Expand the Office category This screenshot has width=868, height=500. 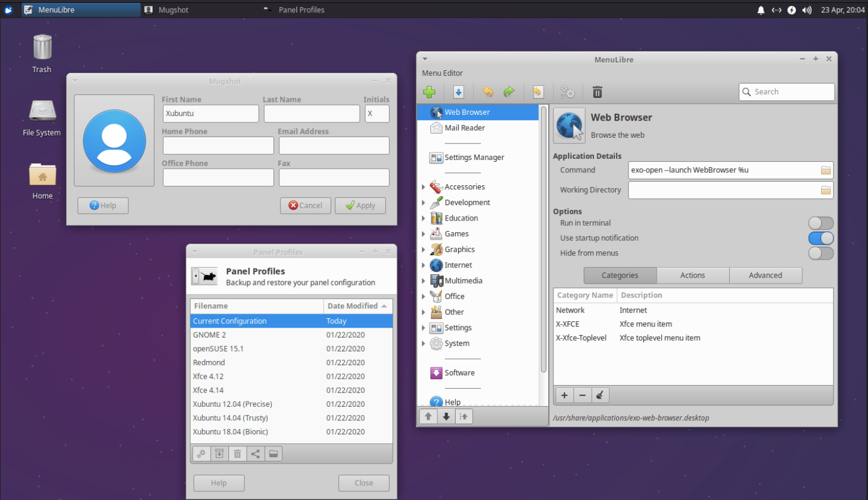click(x=423, y=297)
